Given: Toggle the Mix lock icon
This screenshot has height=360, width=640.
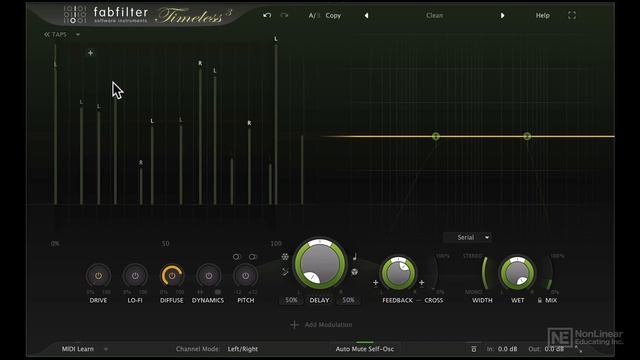Looking at the screenshot, I should [x=540, y=300].
